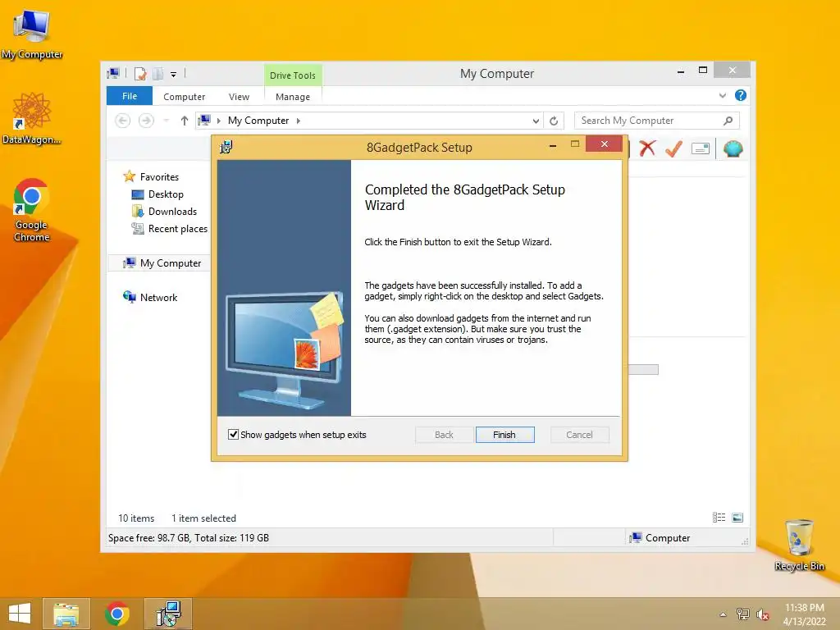Expand the ribbon with the chevron
Image resolution: width=840 pixels, height=630 pixels.
[722, 95]
